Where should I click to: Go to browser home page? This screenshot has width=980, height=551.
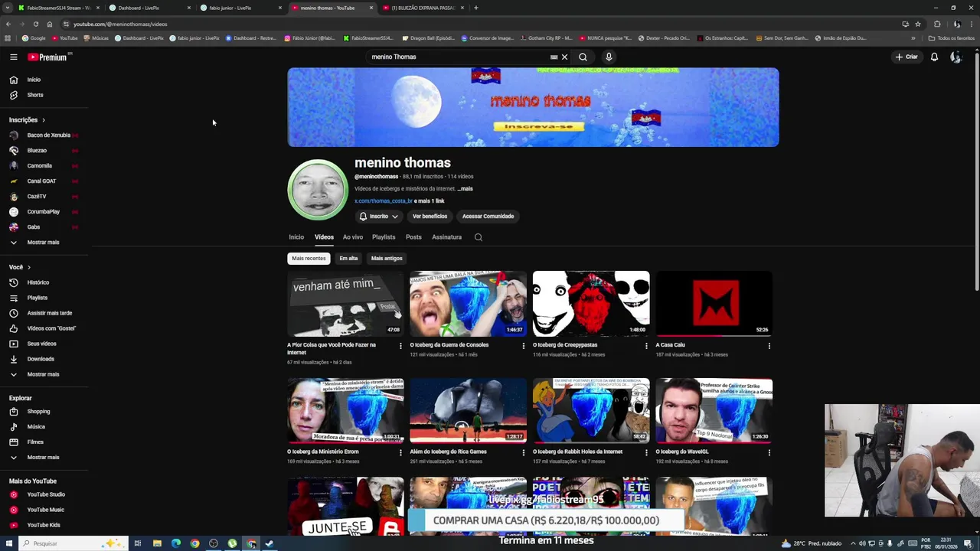[50, 24]
